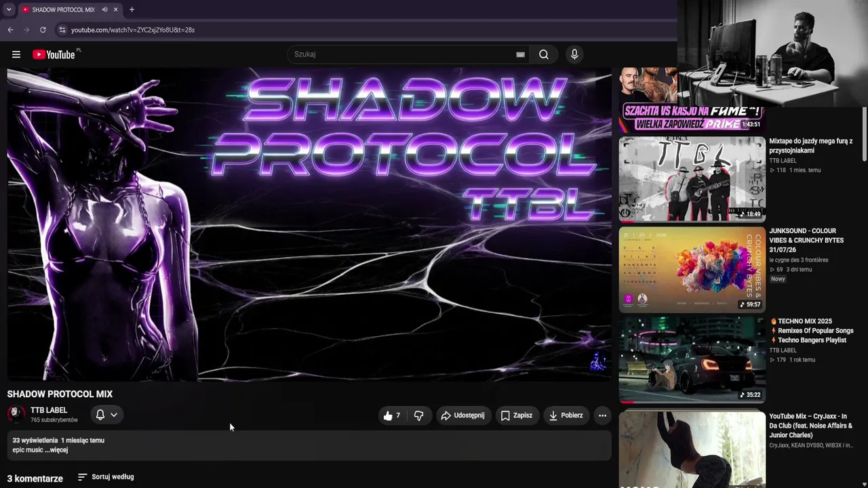Open the CryJaxx mix thumbnail
Image resolution: width=868 pixels, height=488 pixels.
click(x=692, y=449)
